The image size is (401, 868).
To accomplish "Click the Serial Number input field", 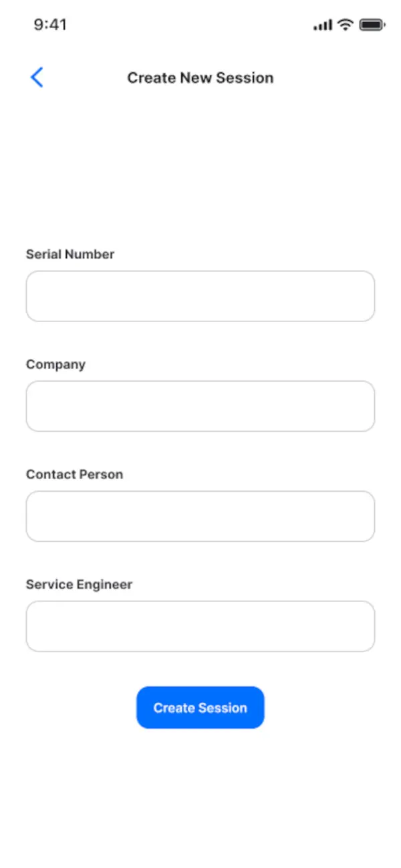I will (x=200, y=296).
